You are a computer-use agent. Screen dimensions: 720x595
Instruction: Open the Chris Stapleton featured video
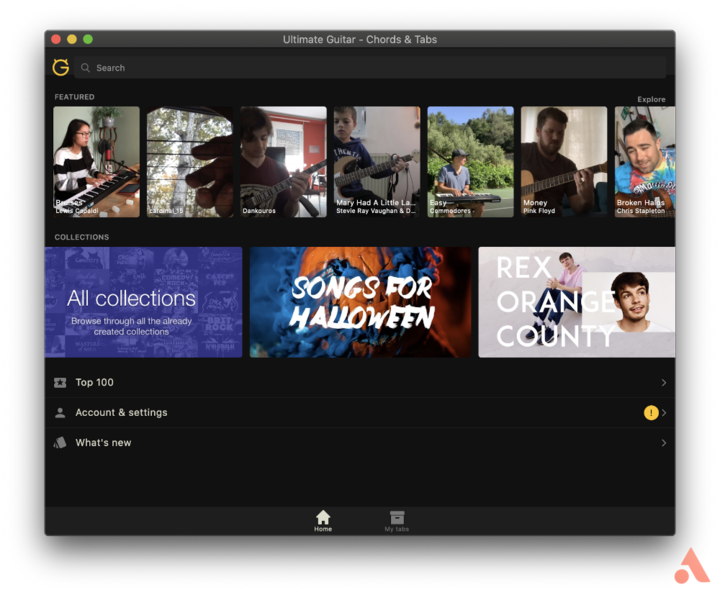[x=645, y=162]
